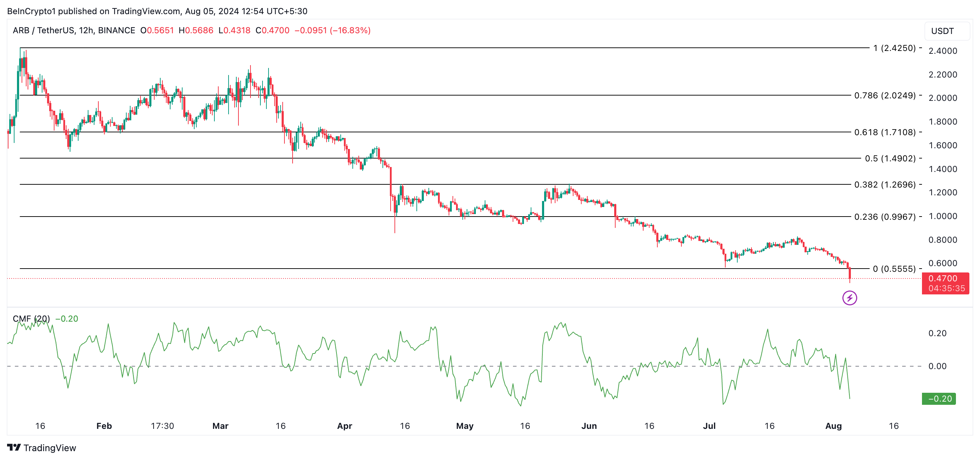Select the 0.5 (1.4902) Fibonacci level label
The height and width of the screenshot is (460, 980).
[x=890, y=158]
